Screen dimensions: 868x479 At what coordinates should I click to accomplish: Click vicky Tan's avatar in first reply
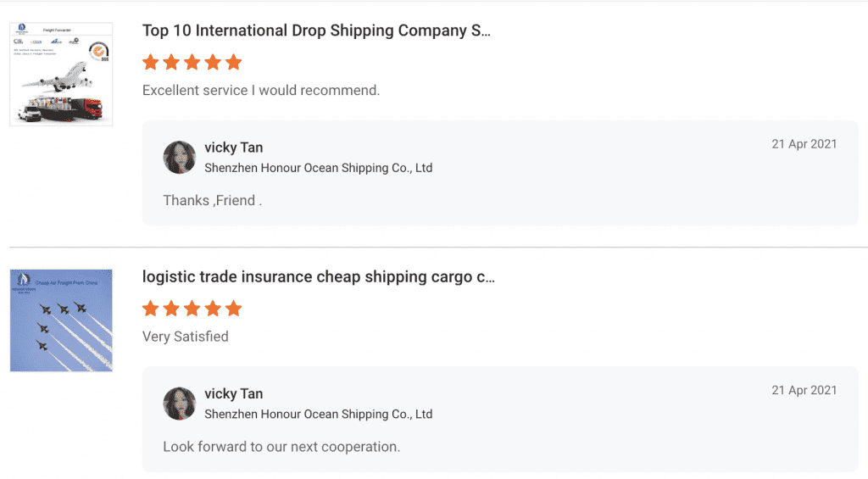click(180, 158)
